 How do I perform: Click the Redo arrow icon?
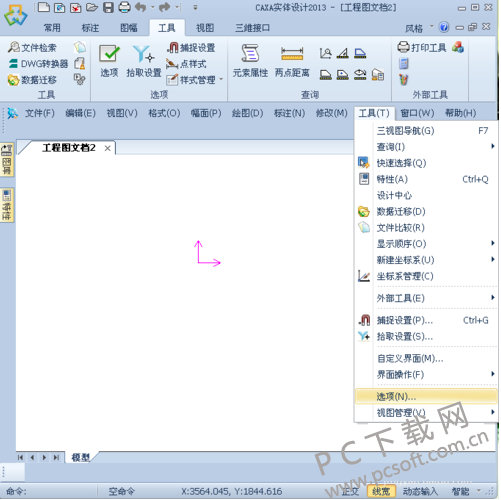click(165, 7)
